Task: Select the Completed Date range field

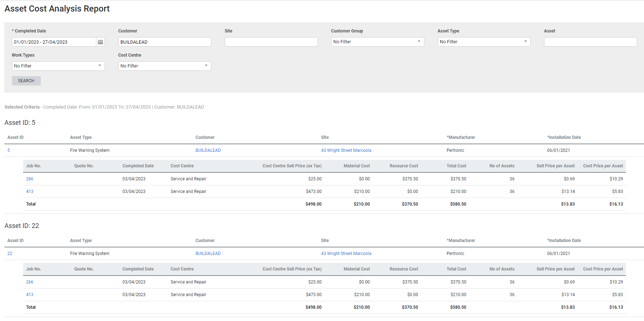Action: (x=54, y=42)
